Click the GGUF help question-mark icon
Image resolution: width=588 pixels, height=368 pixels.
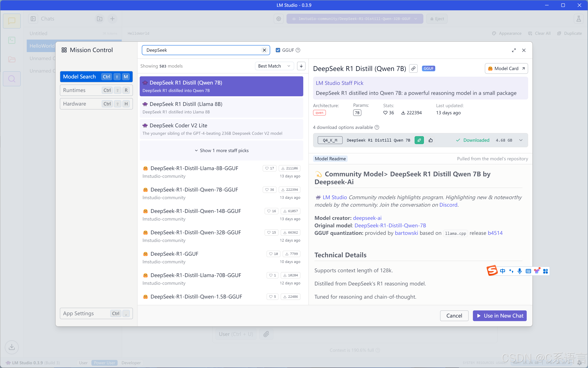[298, 50]
